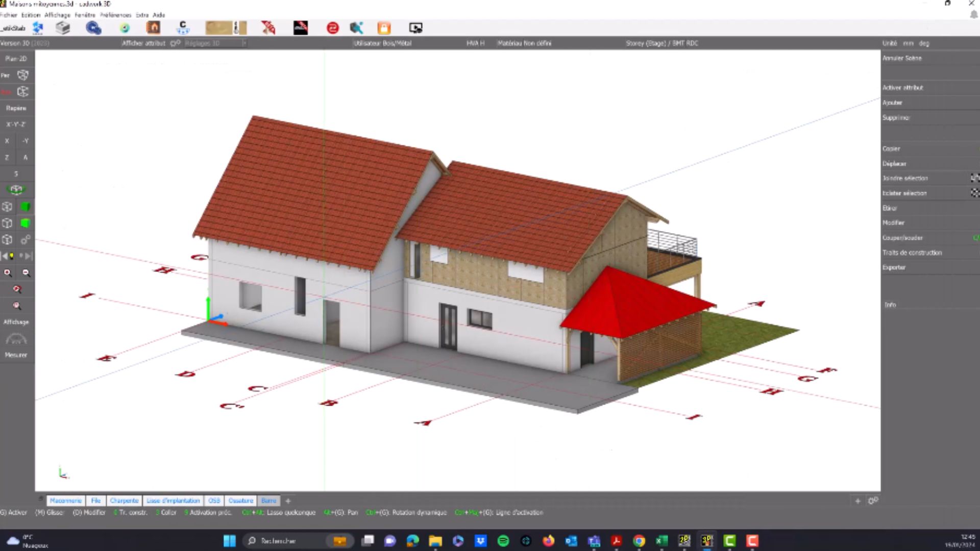Open the Edition menu
The image size is (980, 551).
(31, 15)
